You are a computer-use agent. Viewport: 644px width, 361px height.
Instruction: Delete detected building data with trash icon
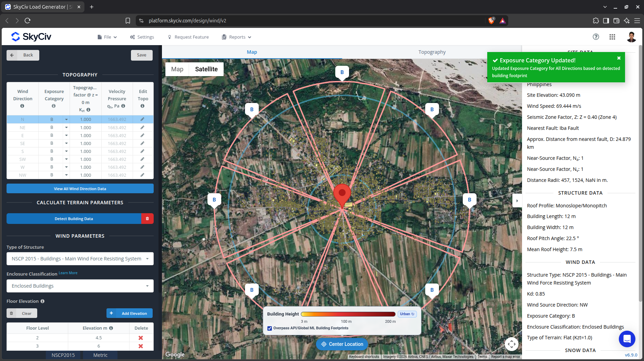(147, 219)
